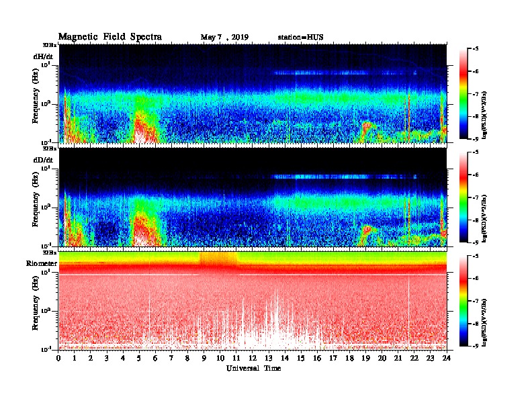Click hour "8" on the Universal Time axis
This screenshot has width=532, height=411.
point(187,358)
